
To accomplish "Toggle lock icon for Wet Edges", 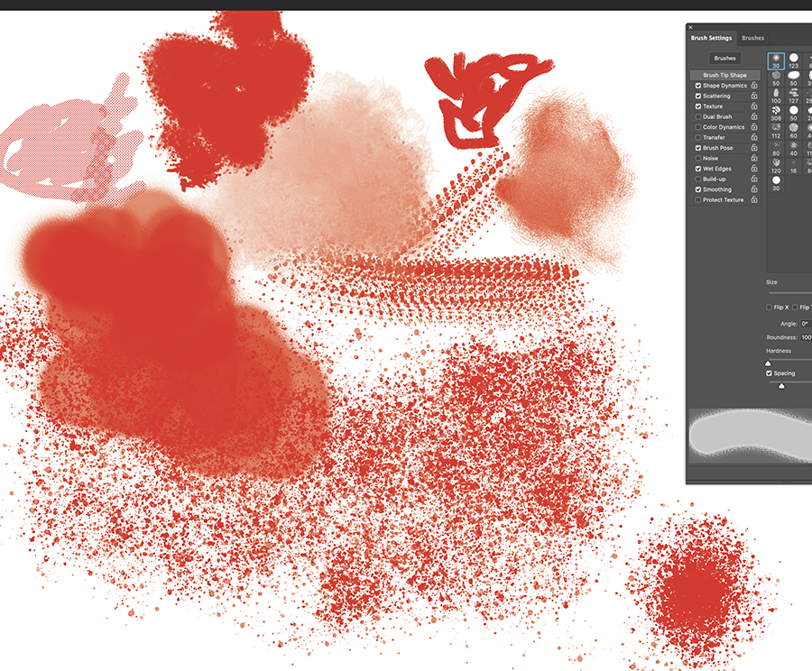I will [x=754, y=169].
